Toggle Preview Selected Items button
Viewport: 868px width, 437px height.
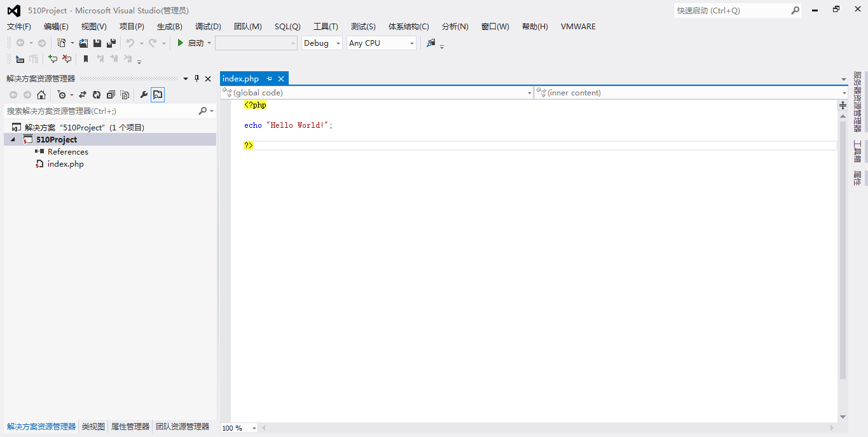pyautogui.click(x=158, y=95)
